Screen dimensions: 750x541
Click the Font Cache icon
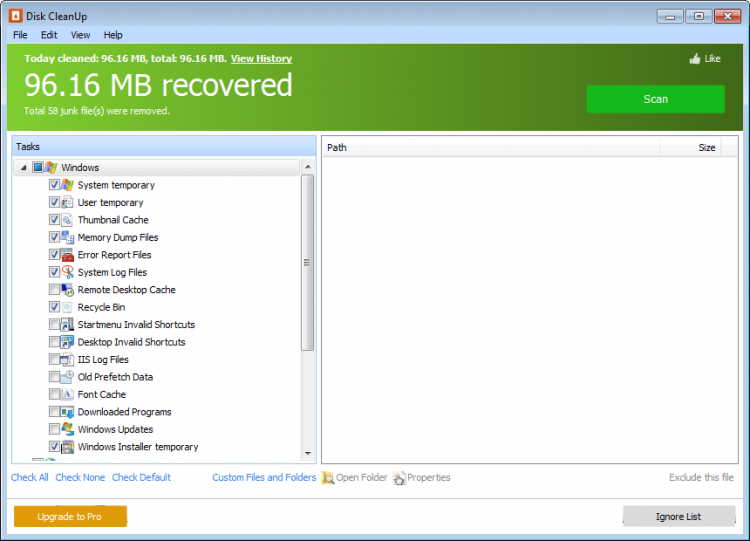(67, 394)
